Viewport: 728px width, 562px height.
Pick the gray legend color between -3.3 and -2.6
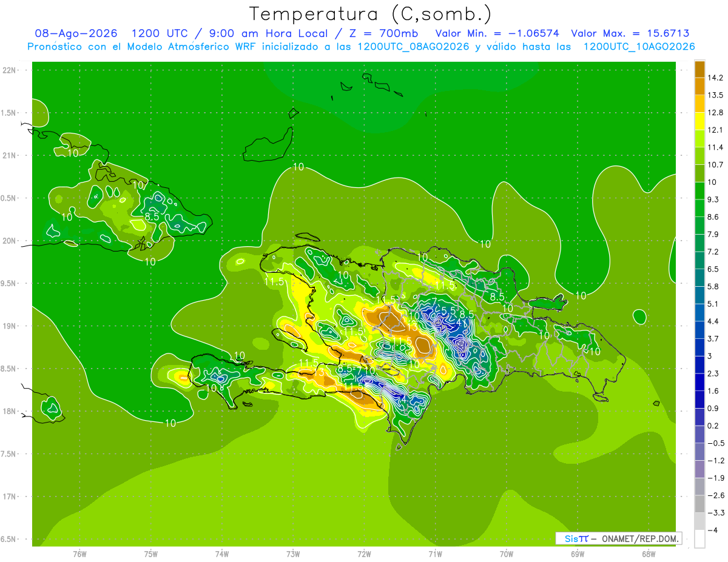699,504
